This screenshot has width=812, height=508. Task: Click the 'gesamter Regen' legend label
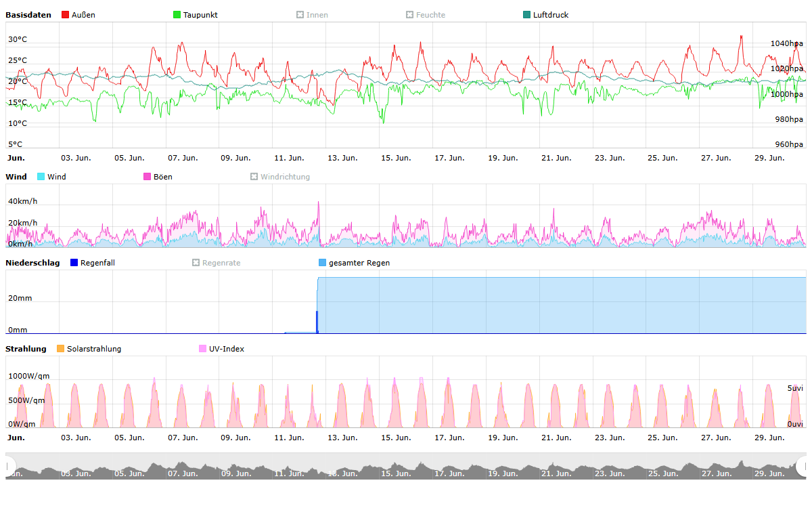tap(359, 263)
